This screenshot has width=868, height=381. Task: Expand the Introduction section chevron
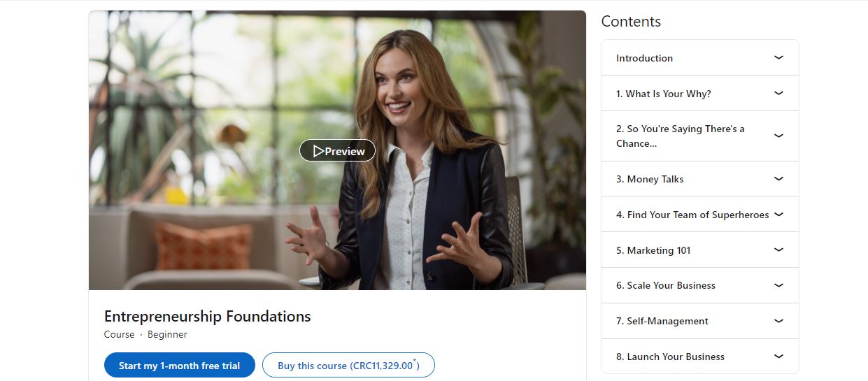coord(778,57)
